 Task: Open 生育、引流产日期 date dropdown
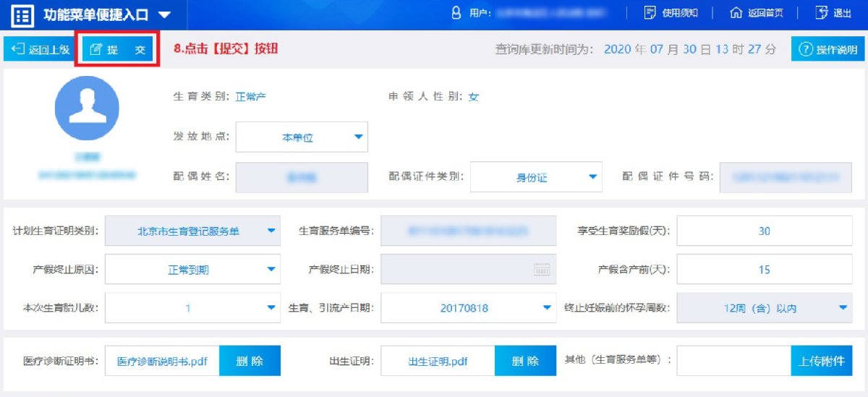click(469, 308)
